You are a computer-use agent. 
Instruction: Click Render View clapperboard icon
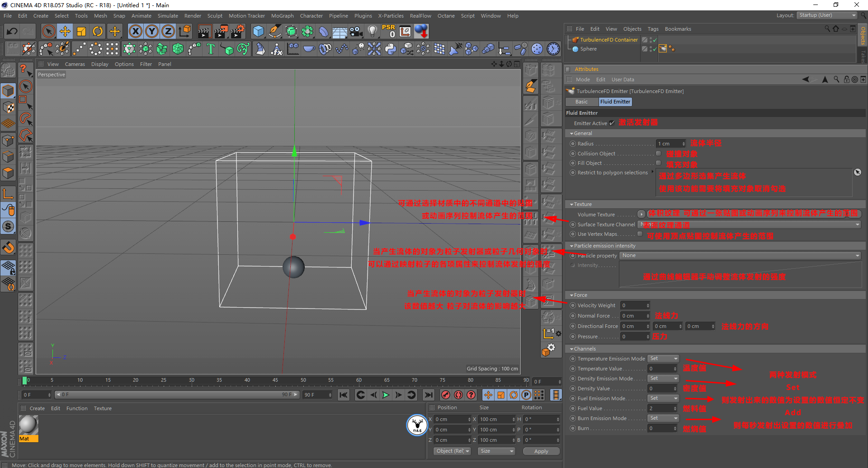(x=204, y=31)
